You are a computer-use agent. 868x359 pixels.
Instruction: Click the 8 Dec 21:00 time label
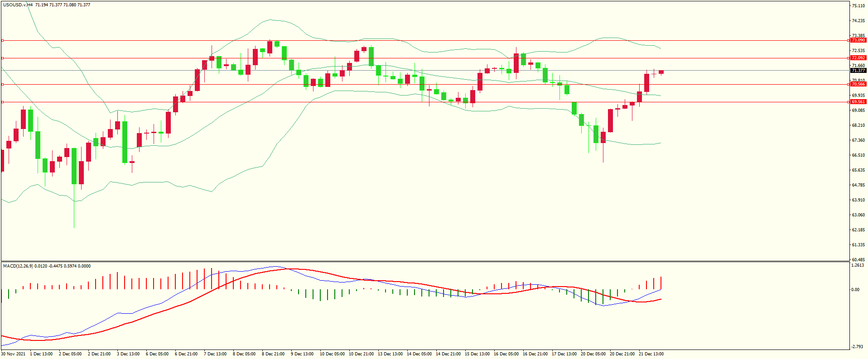[x=273, y=354]
